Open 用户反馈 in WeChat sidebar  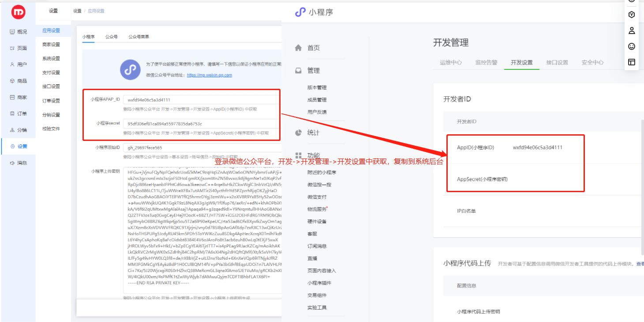317,112
